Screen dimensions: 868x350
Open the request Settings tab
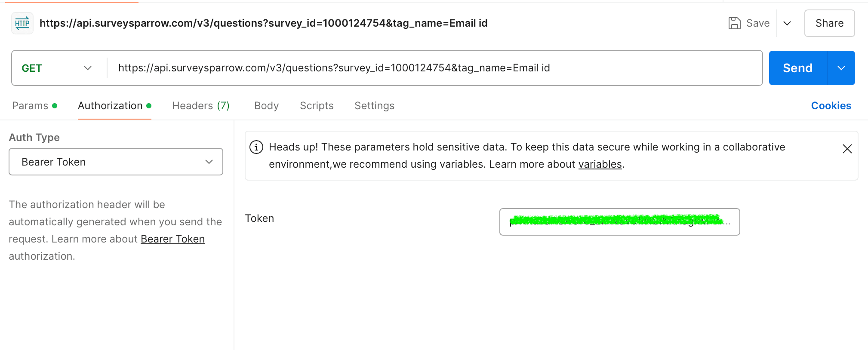tap(374, 106)
